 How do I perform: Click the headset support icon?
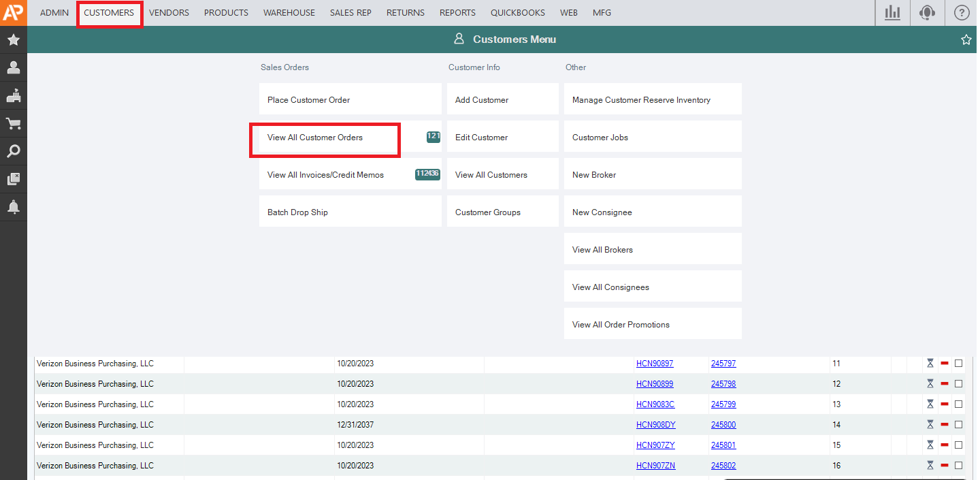point(927,13)
